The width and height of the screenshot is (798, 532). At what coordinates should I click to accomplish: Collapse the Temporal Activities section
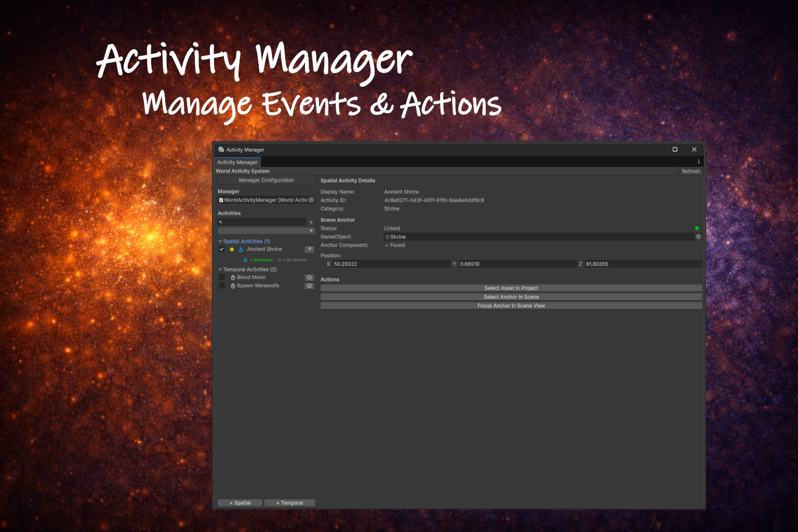click(220, 270)
